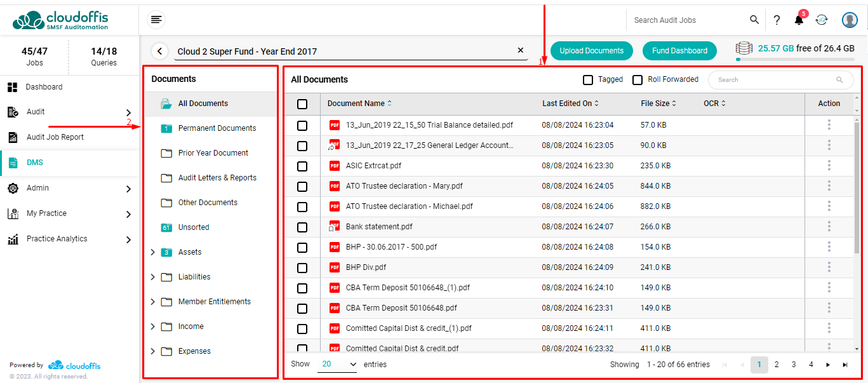
Task: Toggle the Tagged checkbox
Action: click(x=588, y=80)
